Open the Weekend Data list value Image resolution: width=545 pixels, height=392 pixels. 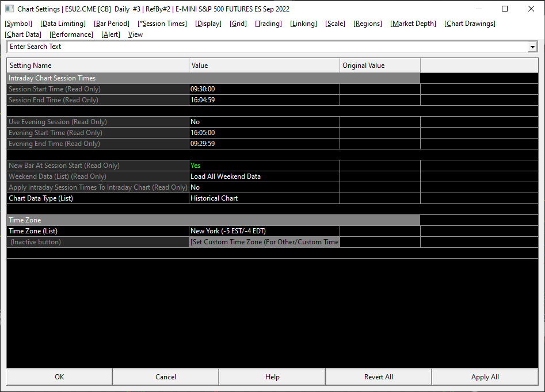(264, 176)
